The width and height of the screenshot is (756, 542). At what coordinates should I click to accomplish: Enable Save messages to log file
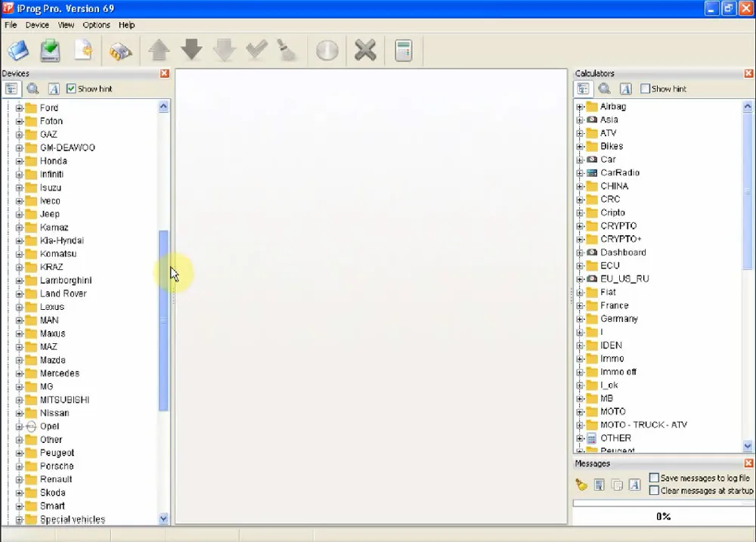(654, 478)
